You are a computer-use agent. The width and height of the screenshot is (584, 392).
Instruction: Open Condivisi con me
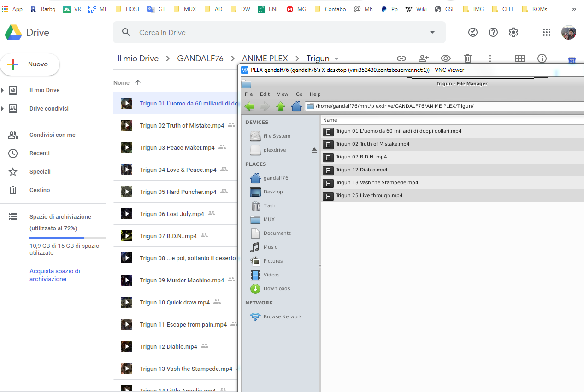(x=53, y=135)
